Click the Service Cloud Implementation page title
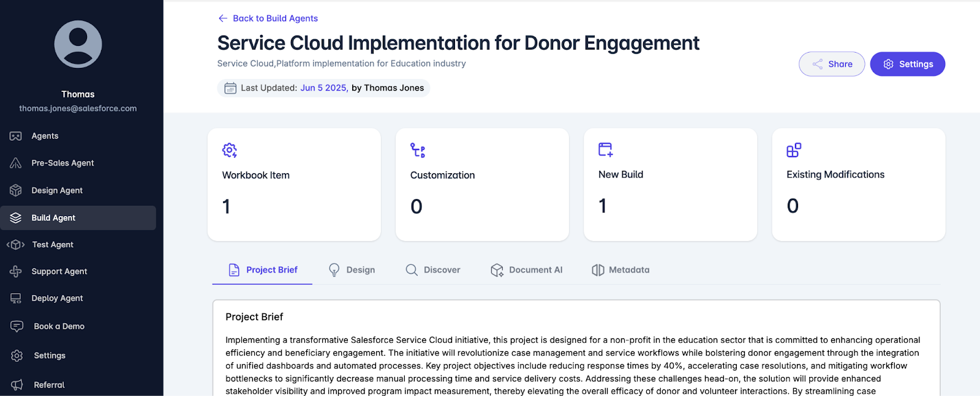 pyautogui.click(x=458, y=43)
